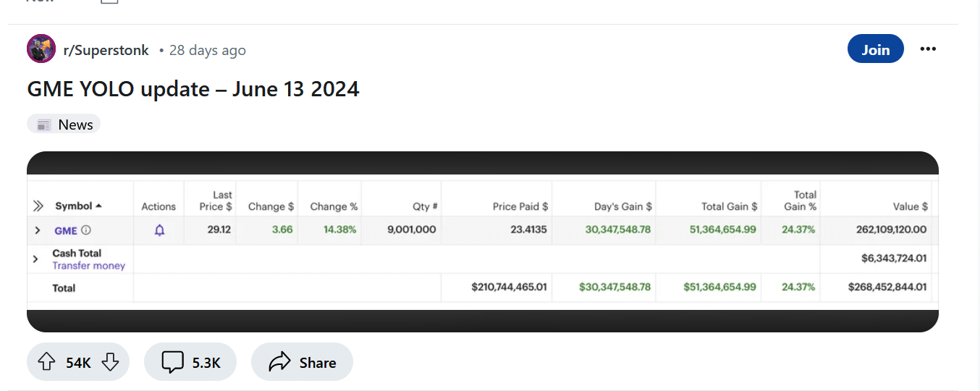
Task: Click the Cash Total row label
Action: tap(77, 253)
